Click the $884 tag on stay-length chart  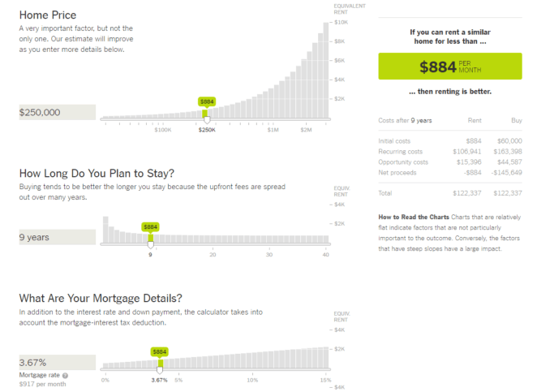pyautogui.click(x=150, y=227)
